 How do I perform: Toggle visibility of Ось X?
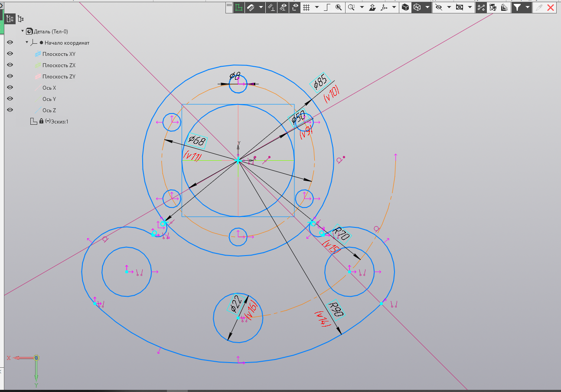(x=10, y=88)
